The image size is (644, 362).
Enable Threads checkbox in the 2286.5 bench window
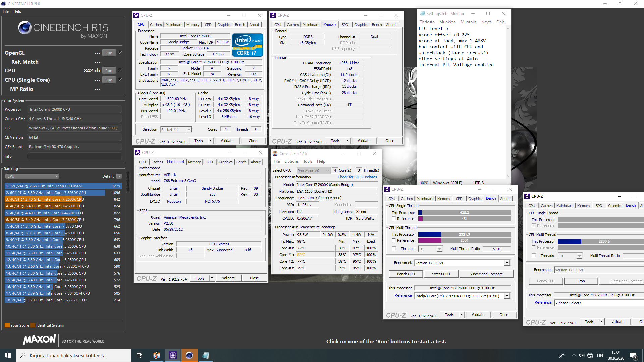tap(534, 256)
